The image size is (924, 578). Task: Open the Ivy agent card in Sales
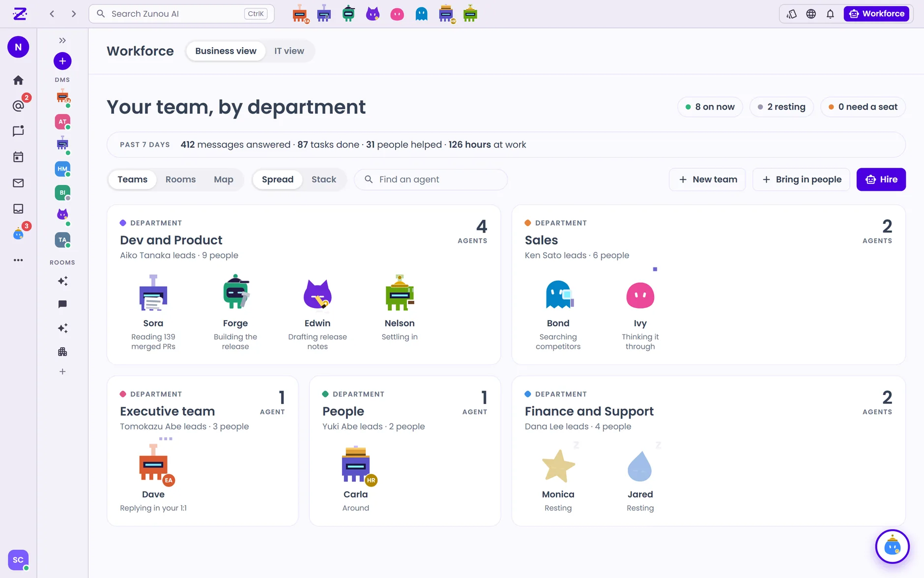tap(640, 313)
